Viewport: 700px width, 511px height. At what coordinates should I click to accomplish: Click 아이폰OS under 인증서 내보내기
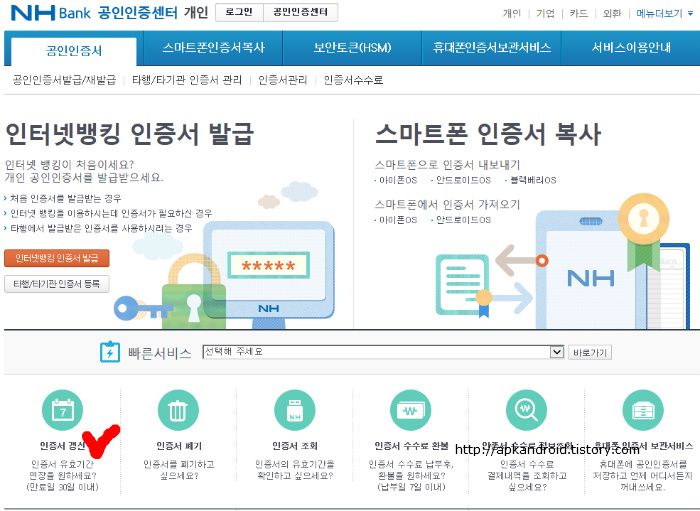[398, 180]
